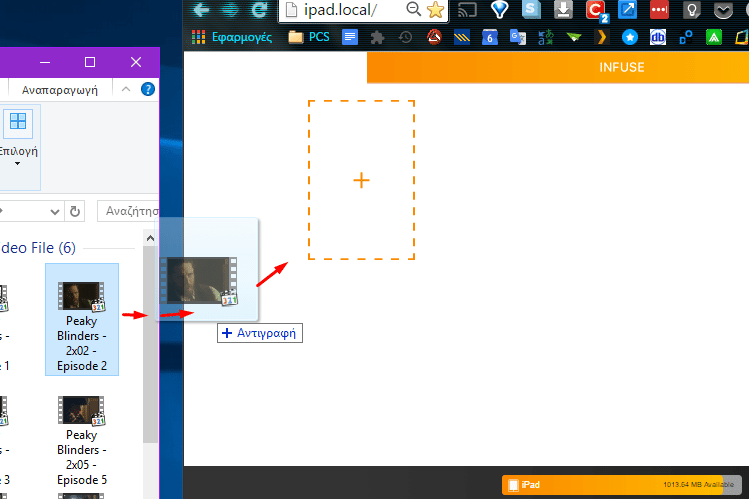
Task: Open the Επιλογή dropdown in the ribbon
Action: 18,147
